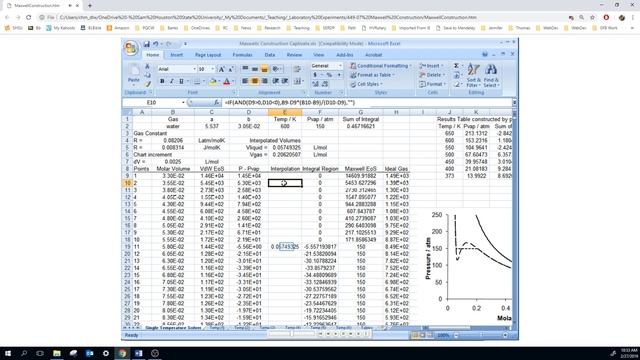Apply font color red A icon
The image size is (640, 360).
pyautogui.click(x=227, y=81)
